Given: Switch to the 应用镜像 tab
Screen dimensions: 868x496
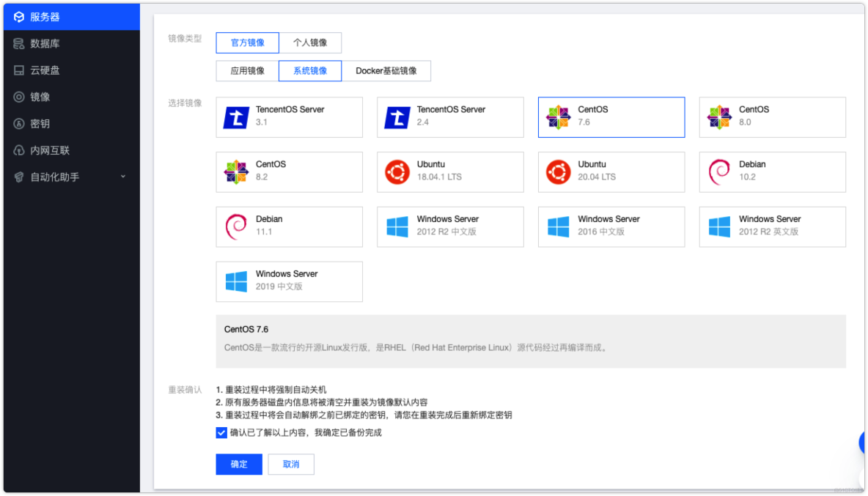Looking at the screenshot, I should (248, 71).
